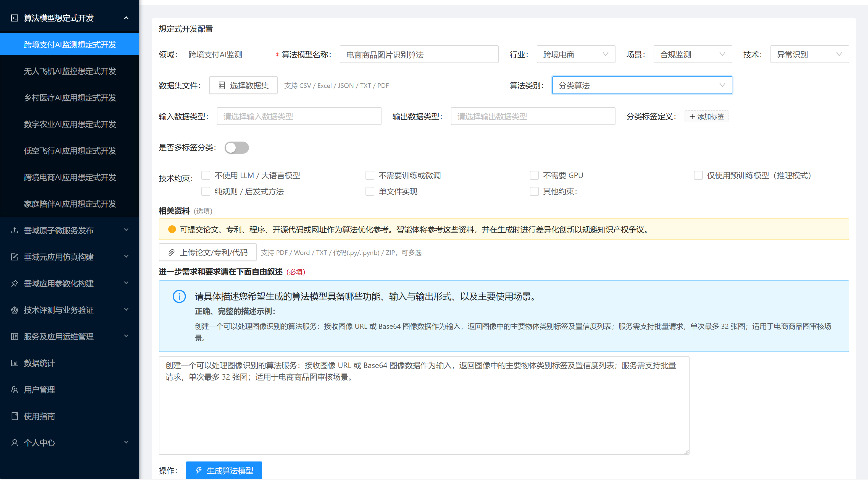
Task: Expand the 垂域应用参数化构建 chevron
Action: coord(126,283)
